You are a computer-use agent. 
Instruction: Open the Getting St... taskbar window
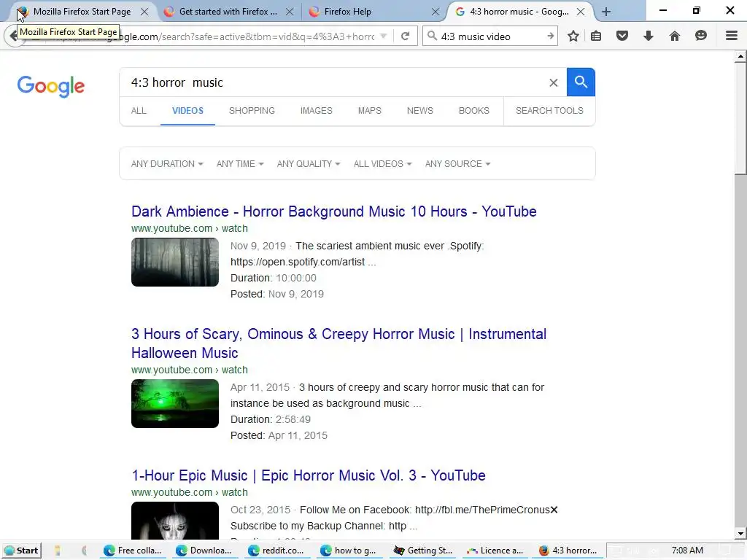(423, 551)
